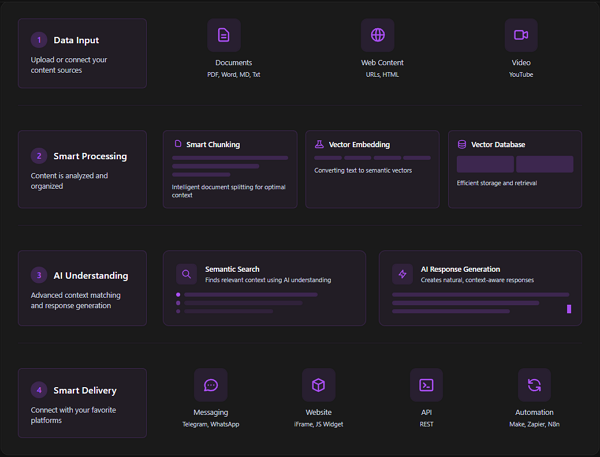Click 'Converting text to semantic vectors'
Viewport: 600px width, 457px height.
pos(363,171)
